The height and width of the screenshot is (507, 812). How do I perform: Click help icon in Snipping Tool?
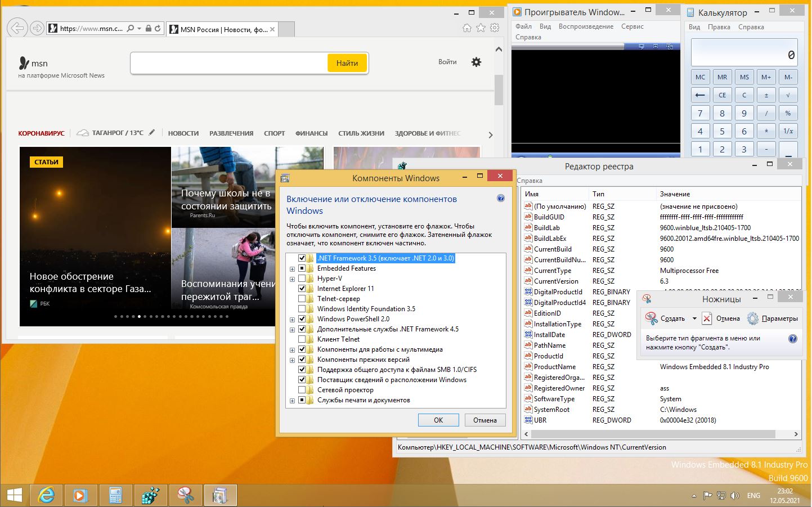(x=793, y=339)
